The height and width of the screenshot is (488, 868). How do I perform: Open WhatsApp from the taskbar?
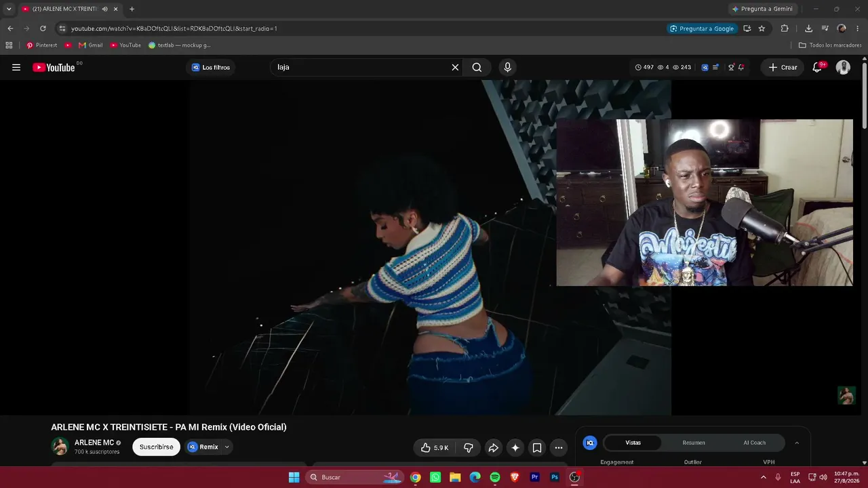point(435,477)
